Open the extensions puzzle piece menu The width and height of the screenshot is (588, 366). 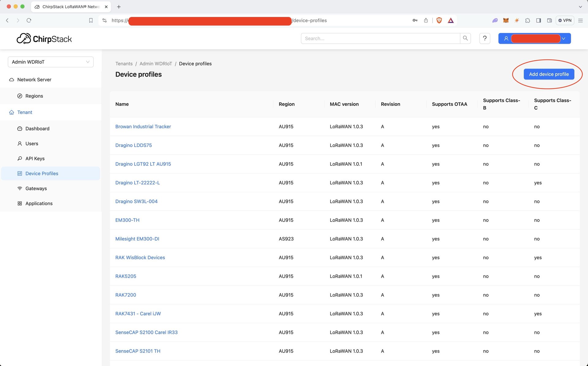(527, 21)
